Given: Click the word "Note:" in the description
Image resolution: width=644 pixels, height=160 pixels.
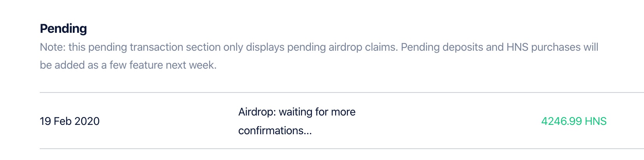Looking at the screenshot, I should click(53, 47).
